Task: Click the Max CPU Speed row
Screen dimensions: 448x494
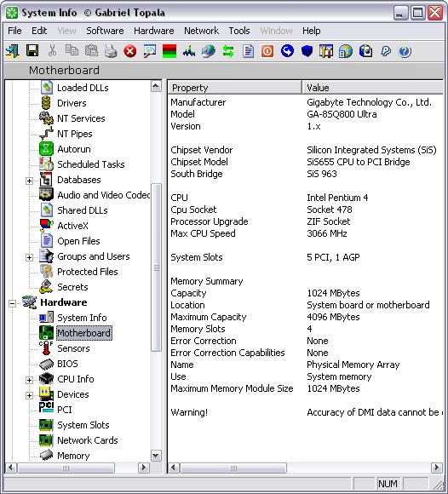Action: point(305,233)
